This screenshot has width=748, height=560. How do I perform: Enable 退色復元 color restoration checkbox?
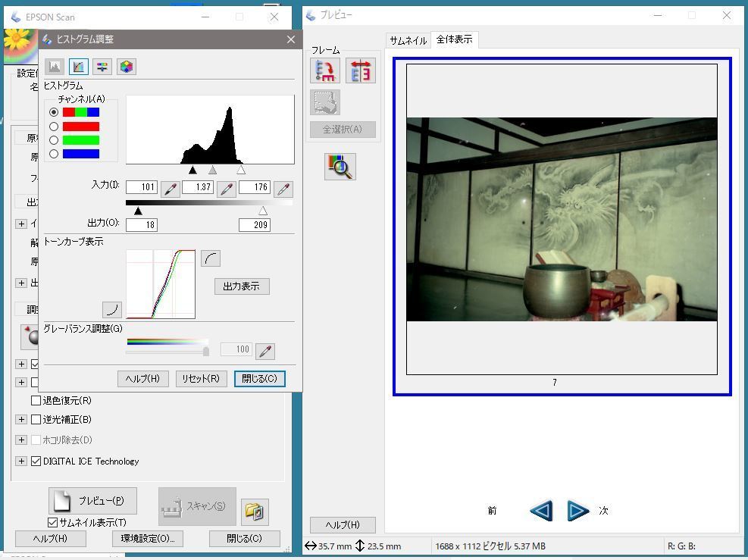tap(36, 401)
